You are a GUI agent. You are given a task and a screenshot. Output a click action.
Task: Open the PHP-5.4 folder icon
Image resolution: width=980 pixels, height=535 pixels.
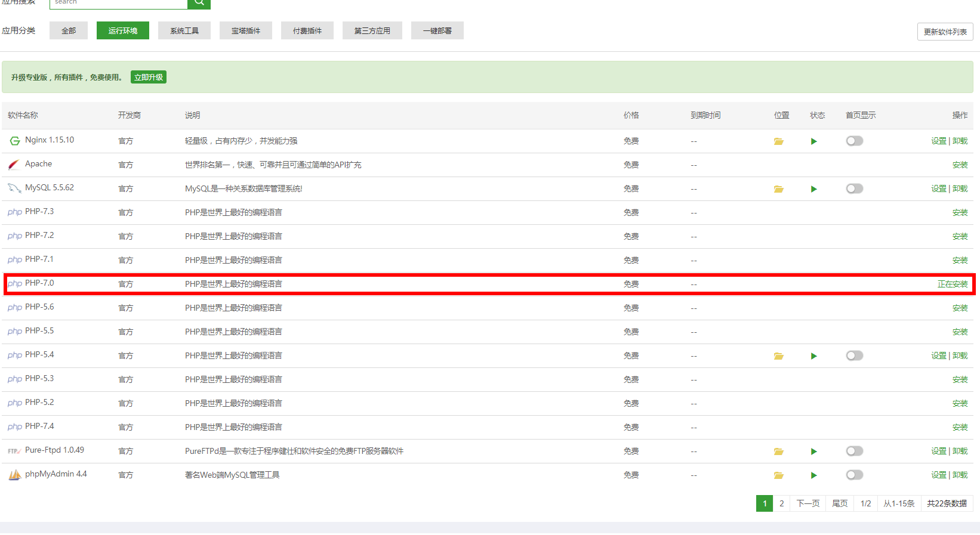(x=778, y=356)
